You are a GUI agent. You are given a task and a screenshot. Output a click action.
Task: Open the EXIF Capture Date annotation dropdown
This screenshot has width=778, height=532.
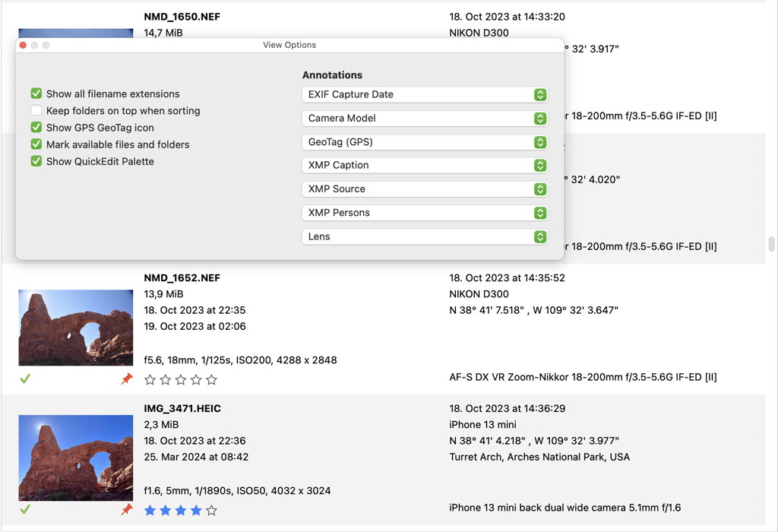pos(539,94)
